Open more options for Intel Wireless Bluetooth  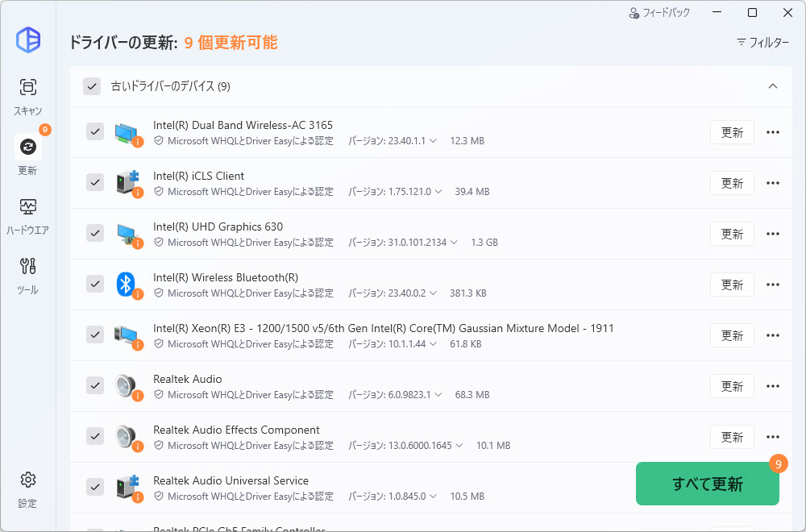pyautogui.click(x=773, y=285)
